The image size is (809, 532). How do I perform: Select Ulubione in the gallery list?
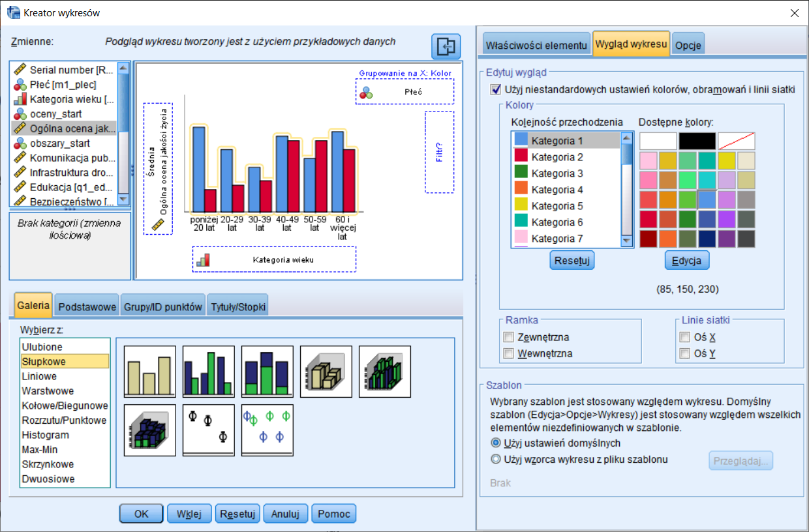pyautogui.click(x=65, y=347)
